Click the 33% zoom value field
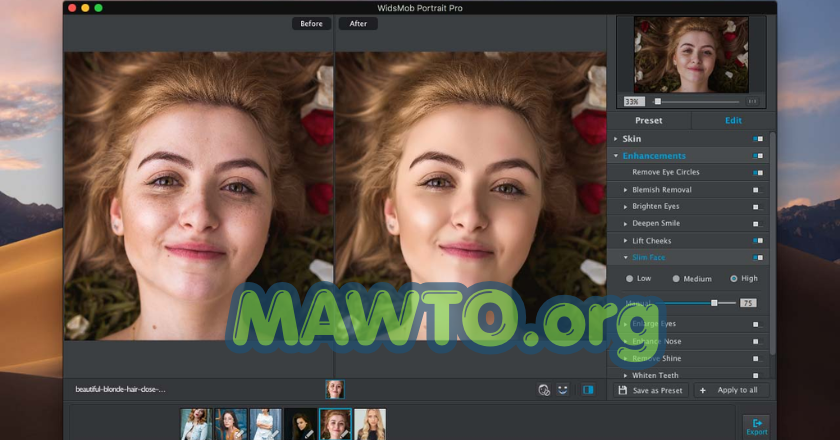This screenshot has height=440, width=840. pos(633,101)
